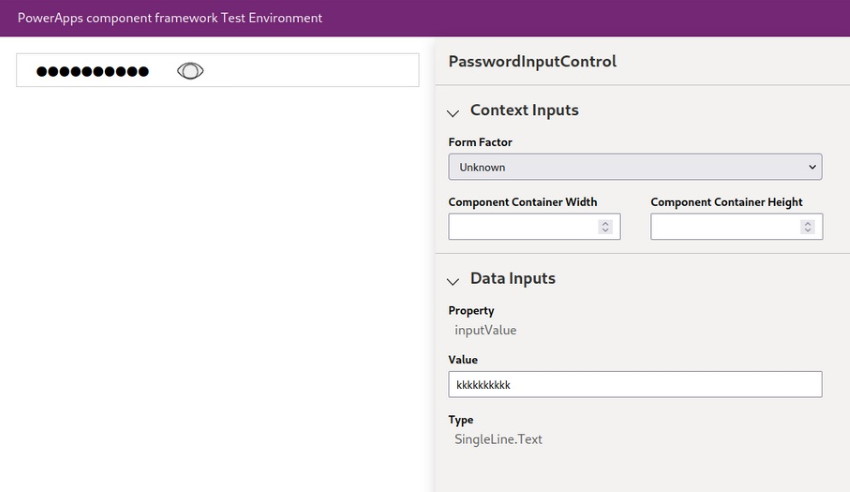Click the Component Container Width label

click(523, 202)
